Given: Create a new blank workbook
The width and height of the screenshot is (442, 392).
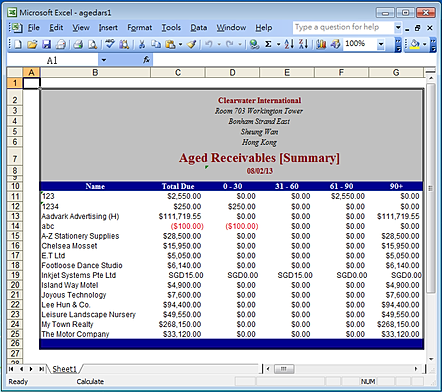Looking at the screenshot, I should 17,44.
